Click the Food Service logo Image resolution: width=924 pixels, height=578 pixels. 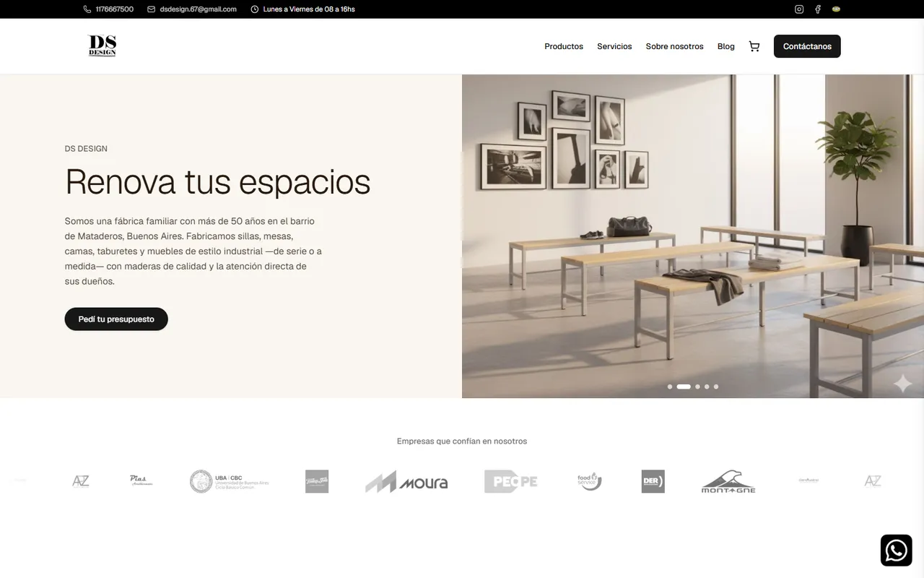tap(589, 481)
